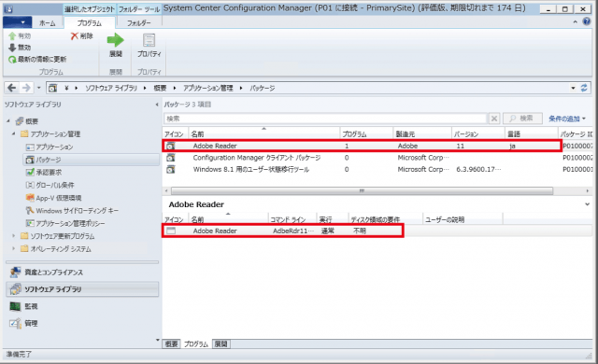Viewport: 598px width, 364px height.
Task: Expand オペレーティング システム folder
Action: [x=14, y=249]
